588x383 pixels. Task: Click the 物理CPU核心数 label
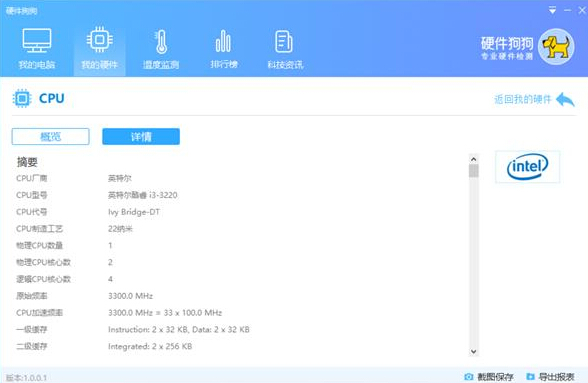coord(43,262)
